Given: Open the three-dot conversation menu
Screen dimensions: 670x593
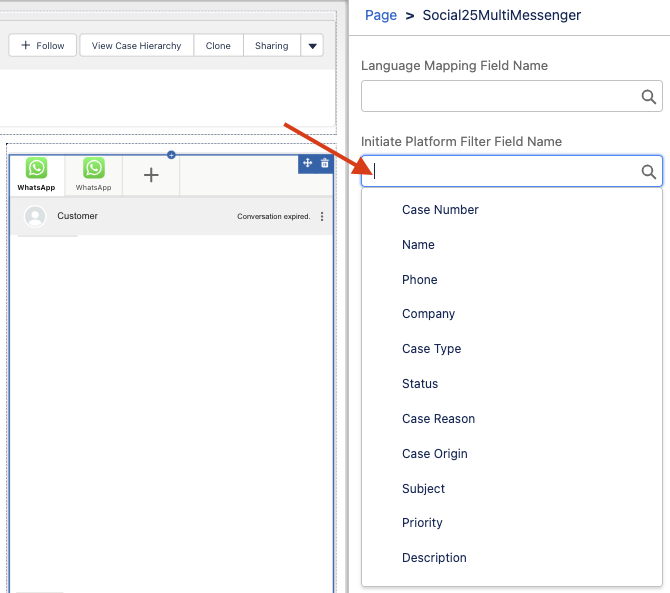Looking at the screenshot, I should (x=322, y=217).
